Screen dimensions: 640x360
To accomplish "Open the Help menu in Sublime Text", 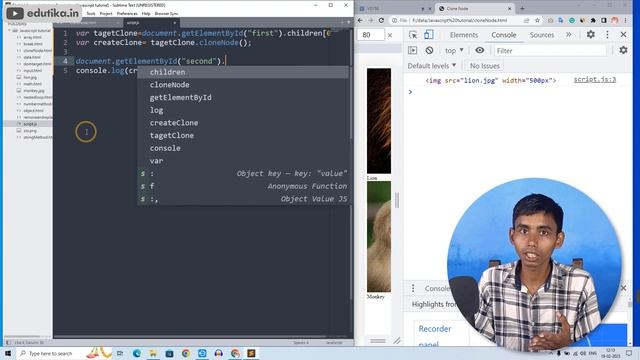I will 146,13.
